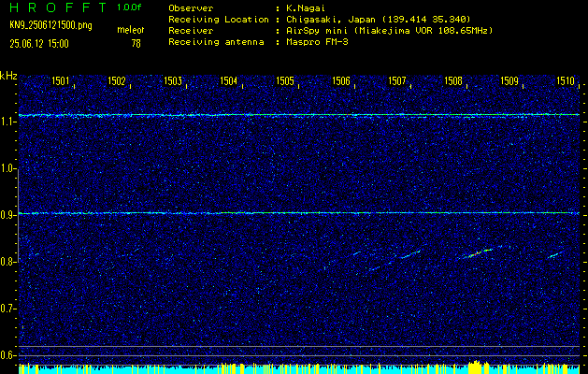Click the 0.9 kHz axis label

point(7,215)
